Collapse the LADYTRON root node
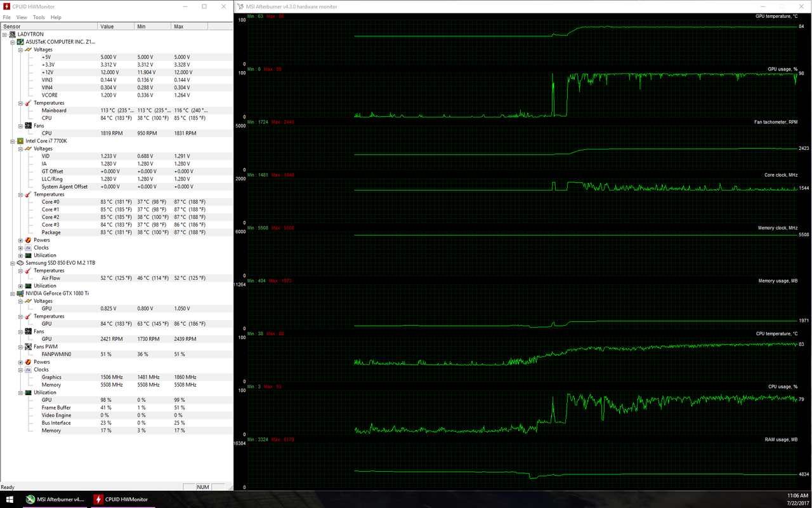Screen dimensions: 812x508 5,34
